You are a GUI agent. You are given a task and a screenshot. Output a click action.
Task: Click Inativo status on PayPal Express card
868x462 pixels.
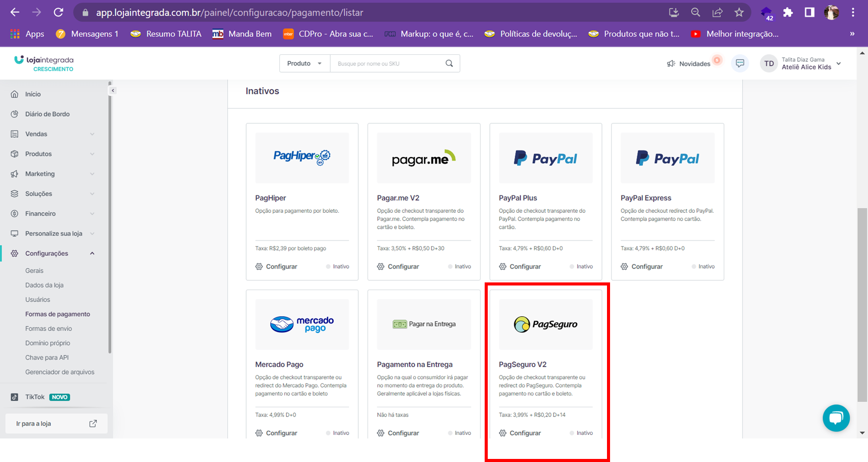[x=703, y=267]
